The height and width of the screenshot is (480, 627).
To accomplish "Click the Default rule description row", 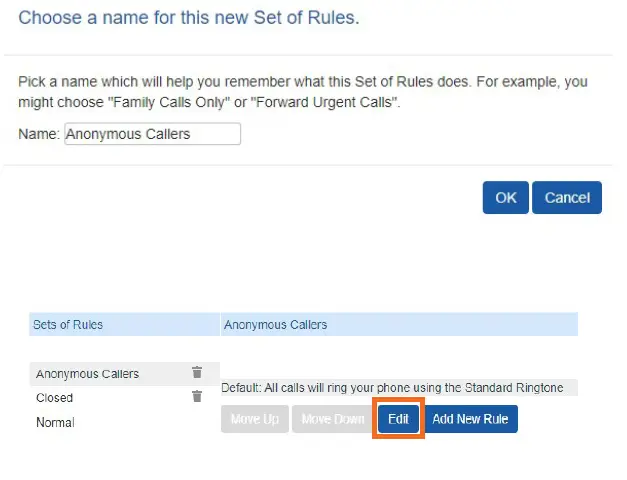I will coord(391,388).
